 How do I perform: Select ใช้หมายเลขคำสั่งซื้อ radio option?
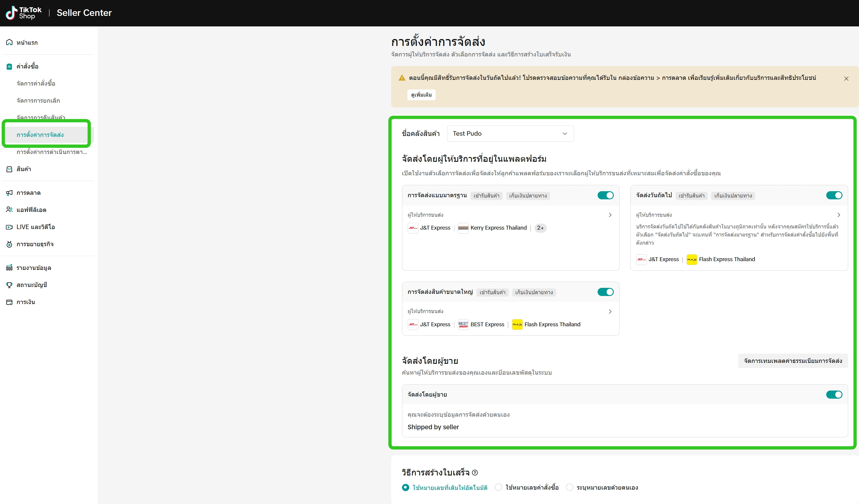coord(498,487)
